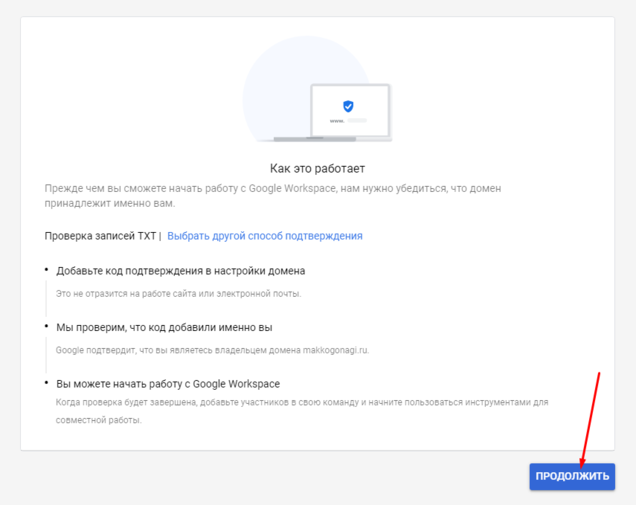Click 'Проверка записей TXT' label

[100, 236]
